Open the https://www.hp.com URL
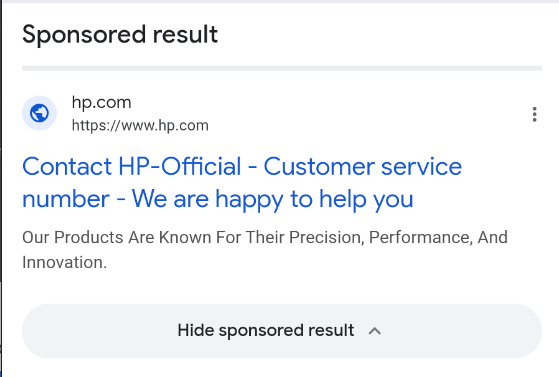 click(x=140, y=126)
